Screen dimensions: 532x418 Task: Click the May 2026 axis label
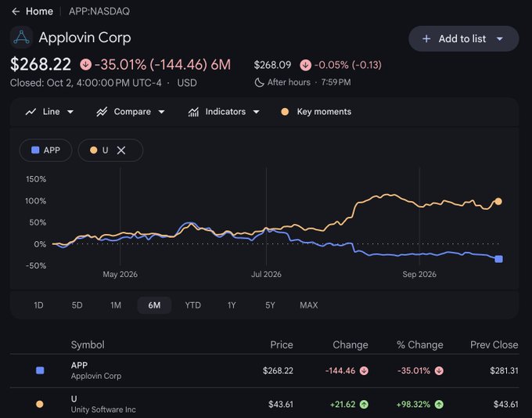click(x=120, y=275)
